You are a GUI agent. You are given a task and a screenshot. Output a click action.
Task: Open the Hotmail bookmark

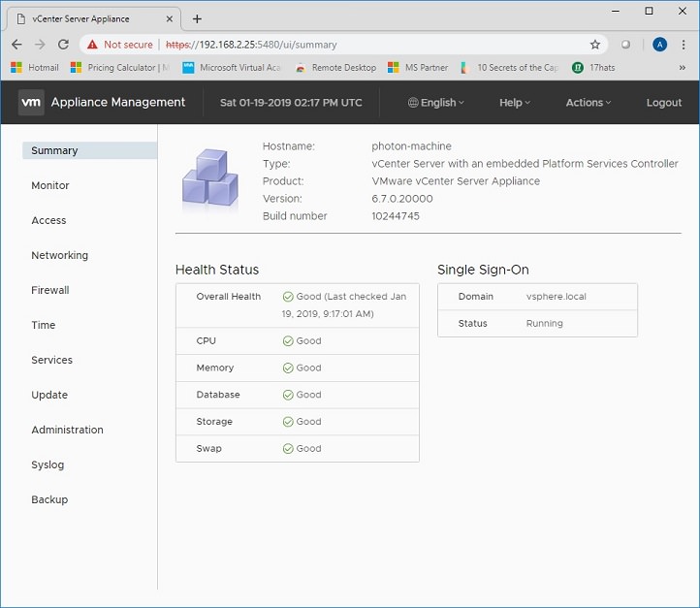click(x=35, y=68)
